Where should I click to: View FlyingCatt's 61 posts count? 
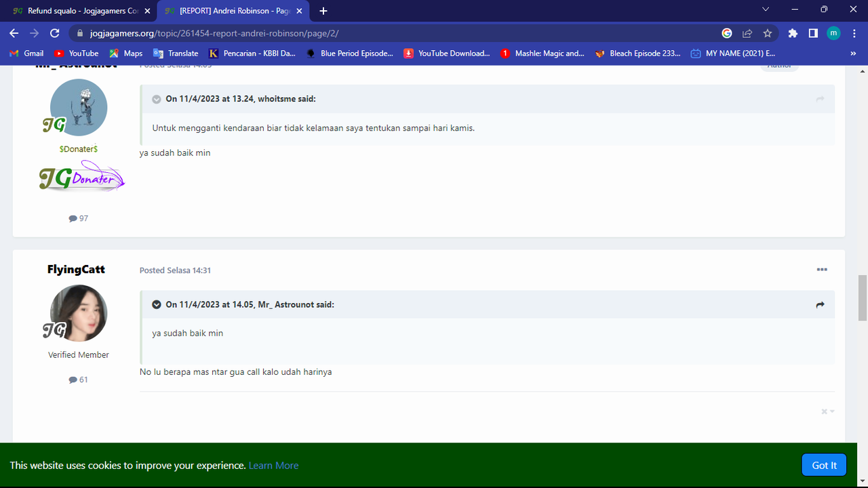(x=79, y=380)
